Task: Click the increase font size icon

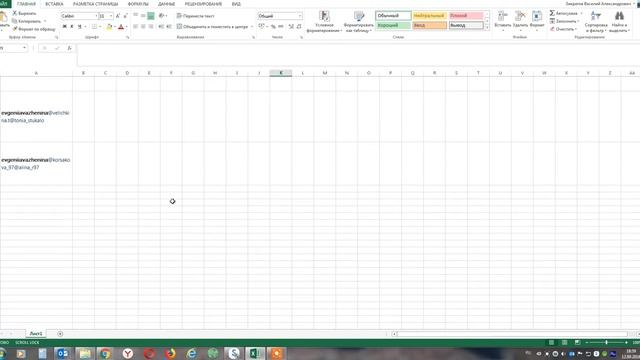Action: pyautogui.click(x=118, y=16)
